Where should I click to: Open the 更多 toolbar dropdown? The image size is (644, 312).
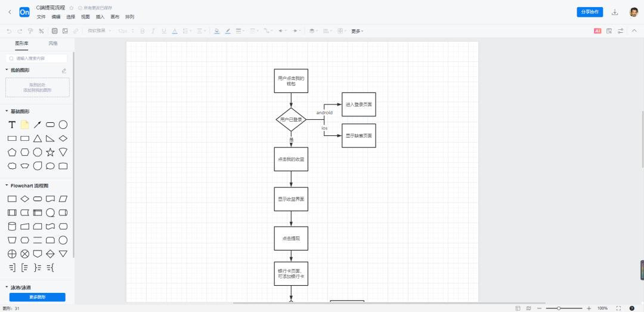coord(357,30)
